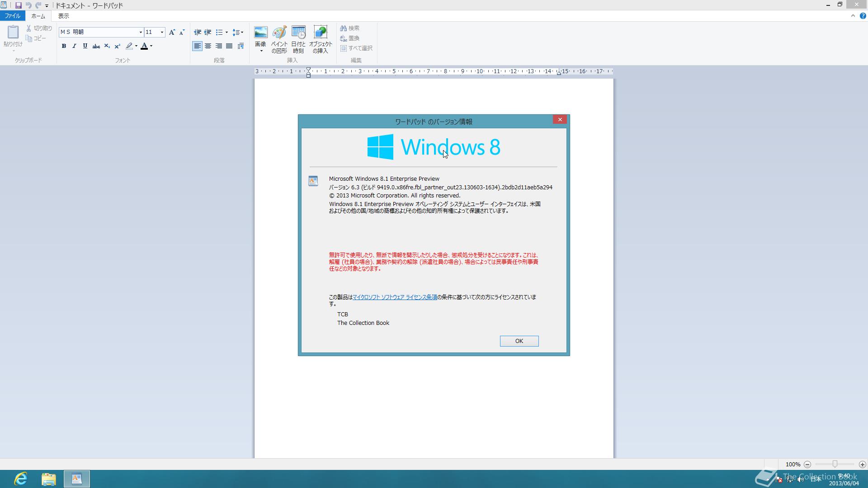The width and height of the screenshot is (868, 488).
Task: Select align text right
Action: (x=218, y=46)
